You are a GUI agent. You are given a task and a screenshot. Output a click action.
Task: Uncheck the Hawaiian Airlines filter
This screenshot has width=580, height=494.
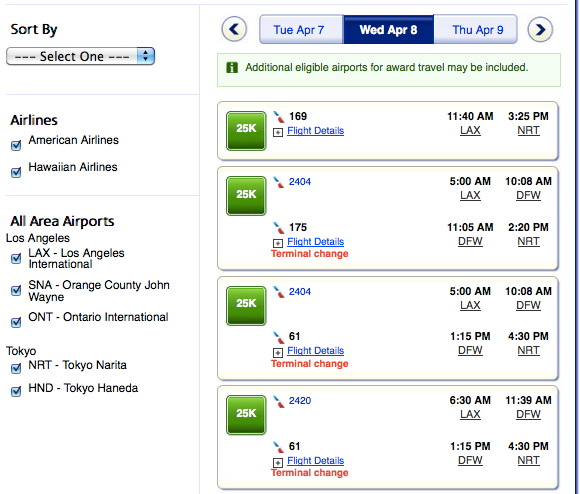coord(16,172)
